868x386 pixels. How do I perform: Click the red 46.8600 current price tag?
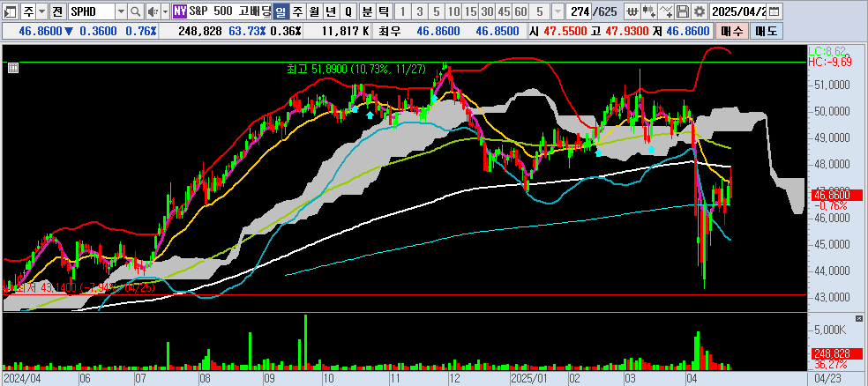[x=837, y=195]
